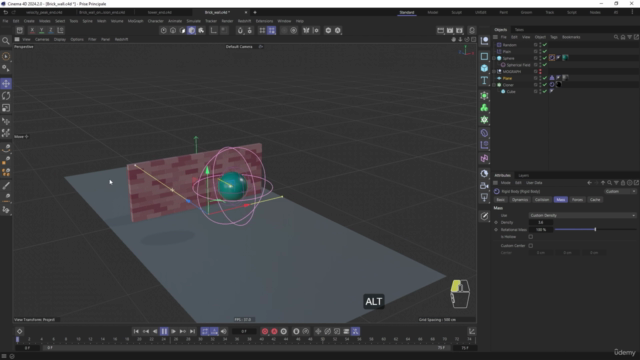Add a Cube primitive from the object palette
640x360 pixels.
pos(484,68)
